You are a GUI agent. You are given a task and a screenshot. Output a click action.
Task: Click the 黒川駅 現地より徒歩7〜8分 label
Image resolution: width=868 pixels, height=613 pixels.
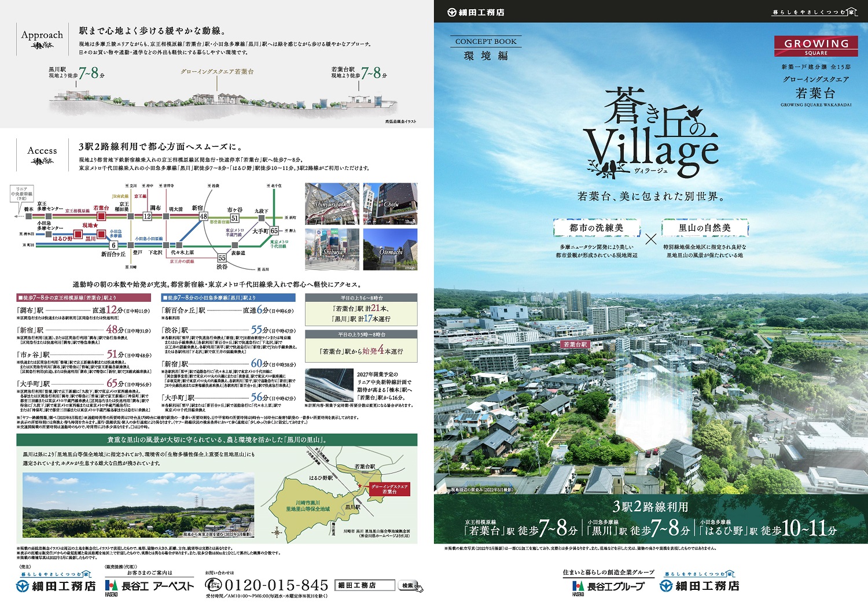point(76,73)
